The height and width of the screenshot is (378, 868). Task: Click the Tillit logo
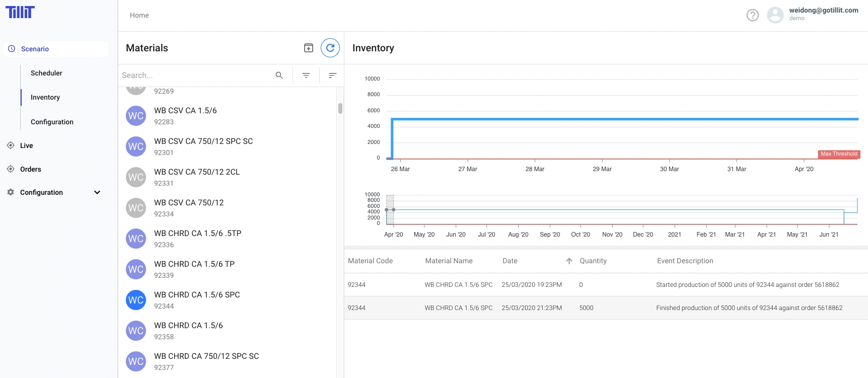pos(20,12)
